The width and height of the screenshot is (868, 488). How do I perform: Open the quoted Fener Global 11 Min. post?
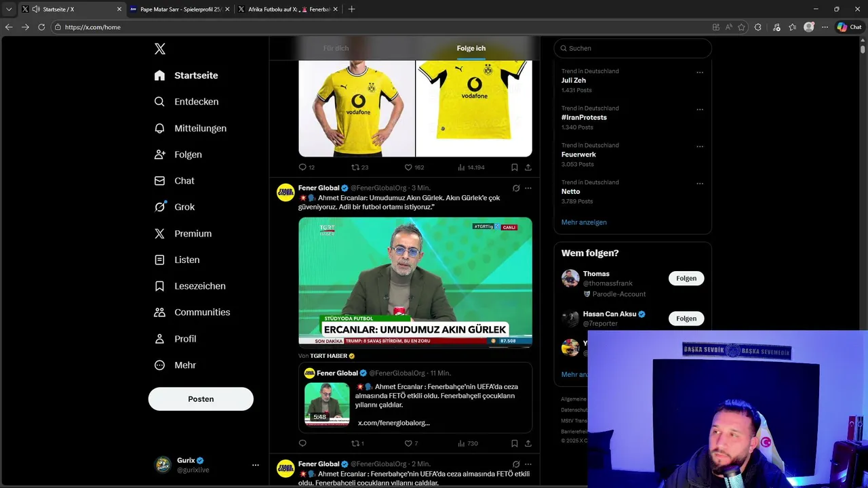click(415, 398)
